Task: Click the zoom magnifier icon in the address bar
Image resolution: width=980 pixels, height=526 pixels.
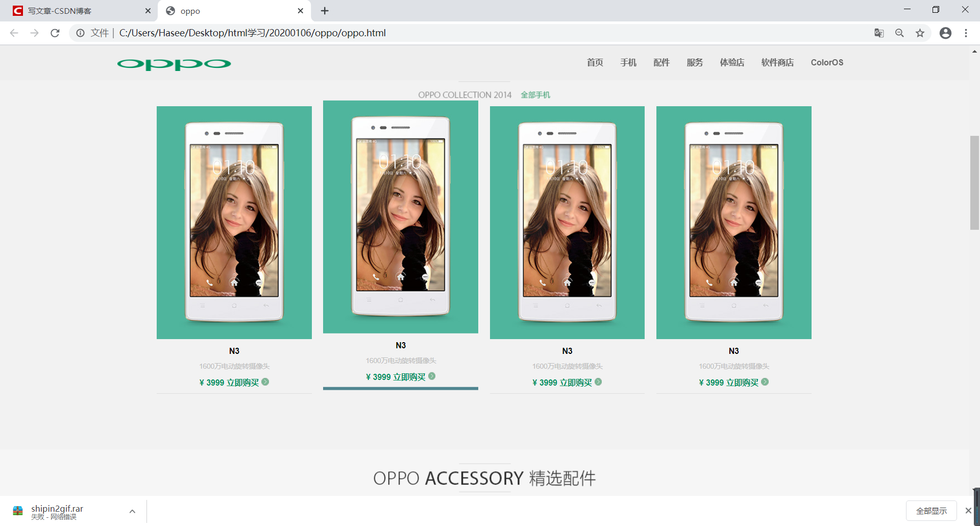Action: [899, 33]
